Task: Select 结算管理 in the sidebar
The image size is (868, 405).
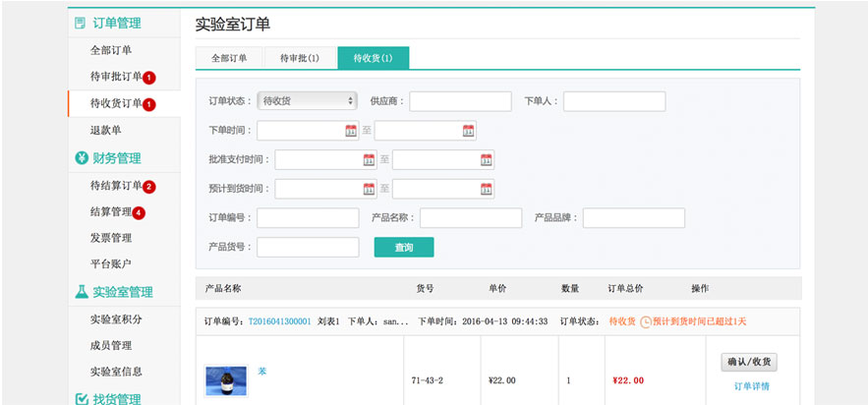Action: pos(110,212)
